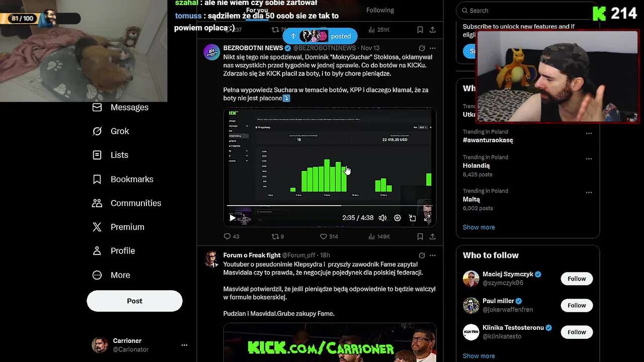Open Grok explain icon on BEZROBOTNI post
Image resolution: width=644 pixels, height=362 pixels.
pos(422,48)
